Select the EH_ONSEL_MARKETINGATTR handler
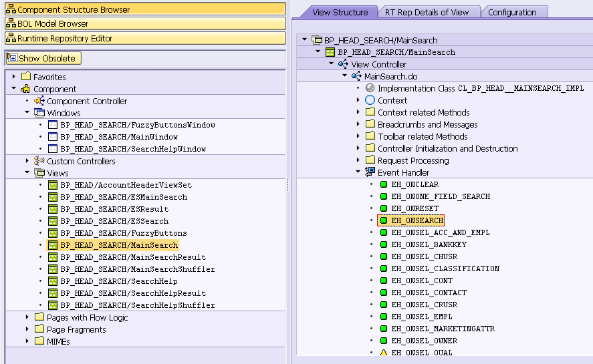The width and height of the screenshot is (593, 364). pyautogui.click(x=443, y=329)
